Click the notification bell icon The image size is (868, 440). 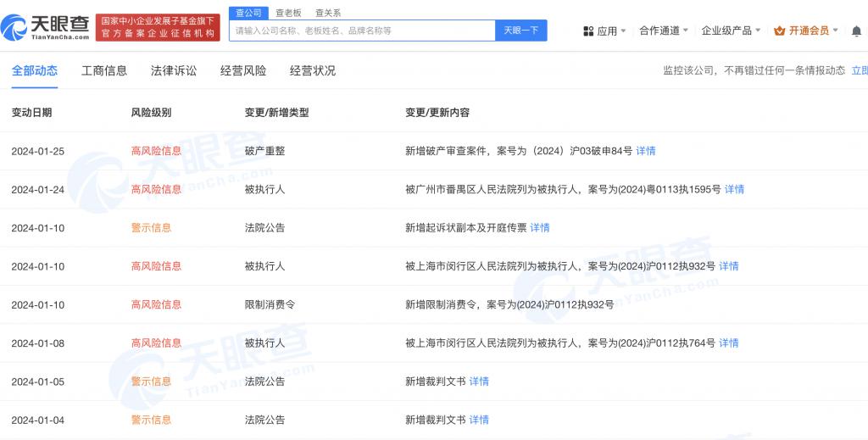click(x=856, y=31)
